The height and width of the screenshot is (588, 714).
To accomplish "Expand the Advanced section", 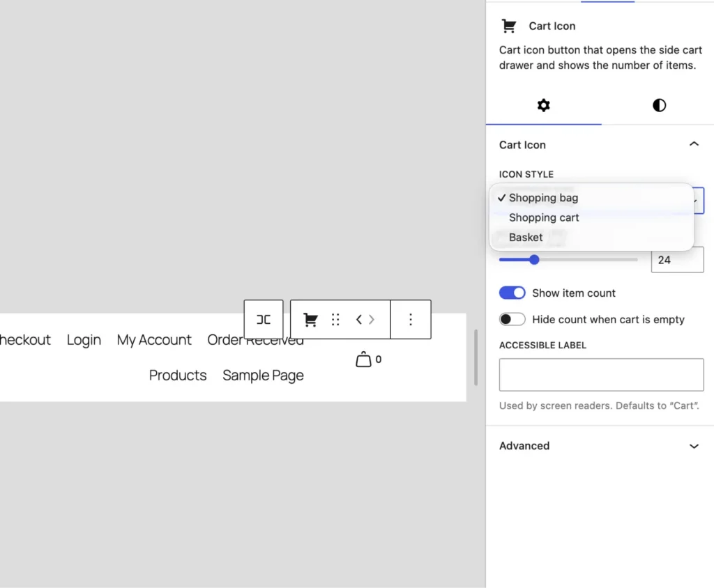I will click(x=599, y=446).
